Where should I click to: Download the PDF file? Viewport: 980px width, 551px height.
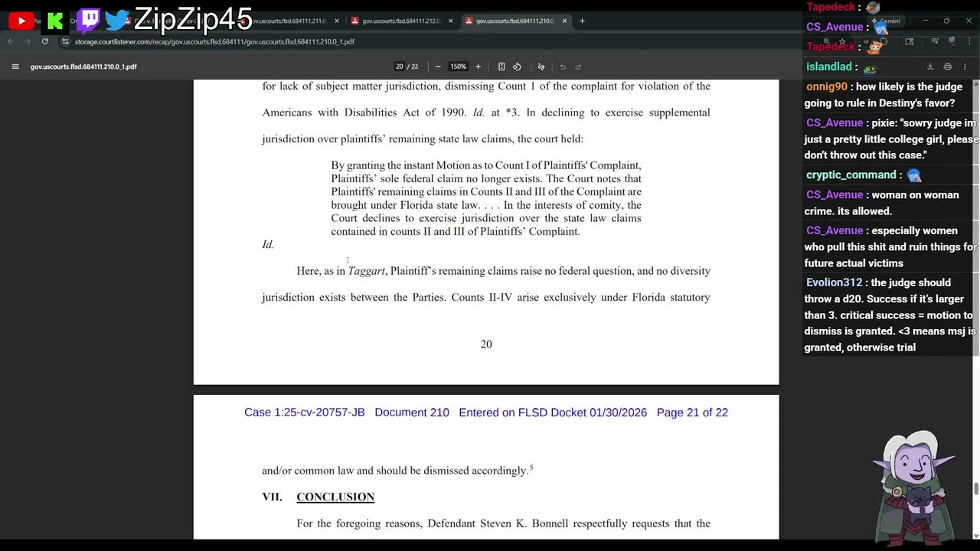(930, 67)
